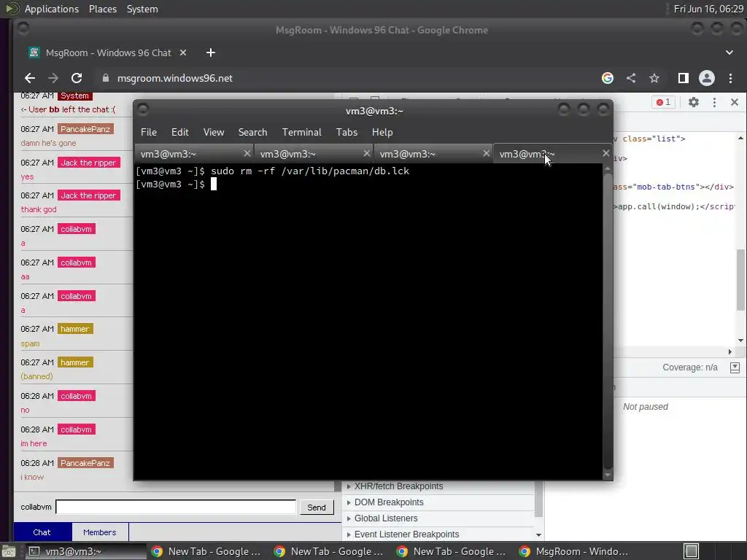Reload the msgroom page
Image resolution: width=747 pixels, height=560 pixels.
point(77,78)
